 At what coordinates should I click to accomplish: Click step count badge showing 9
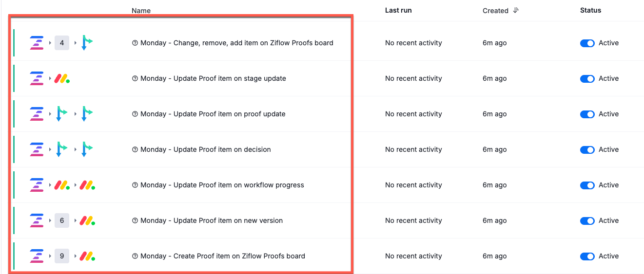point(62,256)
